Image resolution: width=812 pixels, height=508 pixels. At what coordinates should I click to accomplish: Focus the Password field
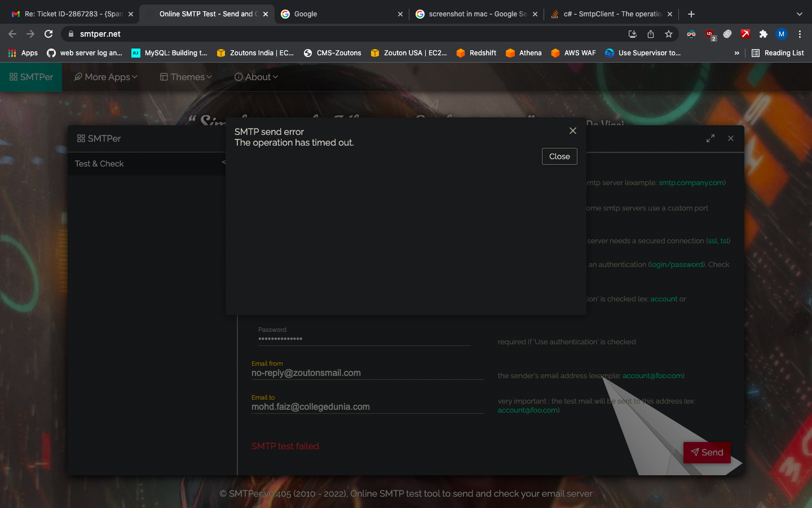pyautogui.click(x=364, y=339)
